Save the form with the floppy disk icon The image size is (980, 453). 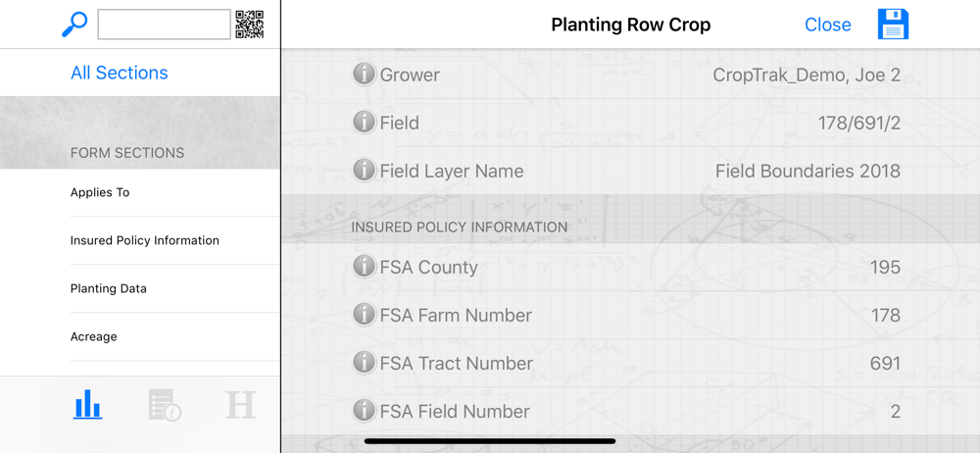[893, 25]
